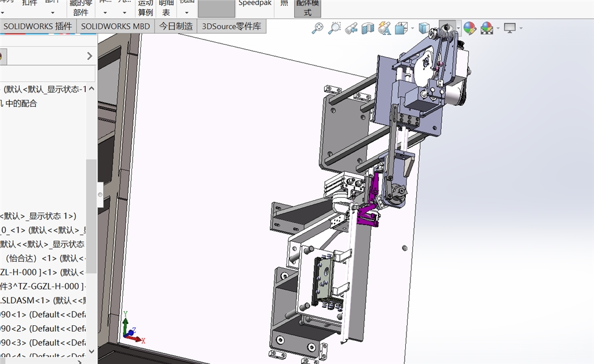Viewport: 594px width, 364px height.
Task: Toggle the 配体模式 assembly mode button
Action: [307, 8]
